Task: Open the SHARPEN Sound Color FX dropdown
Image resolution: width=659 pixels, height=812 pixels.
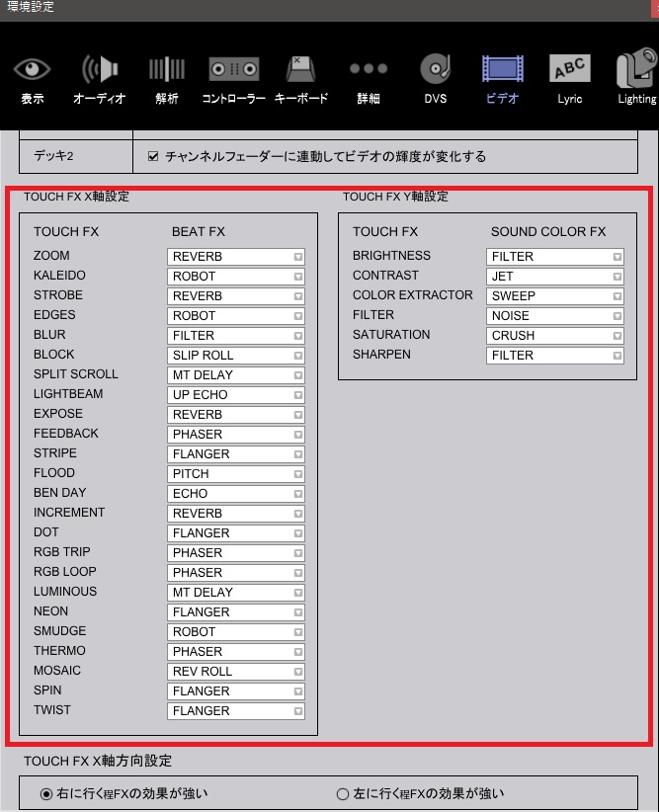Action: [555, 355]
